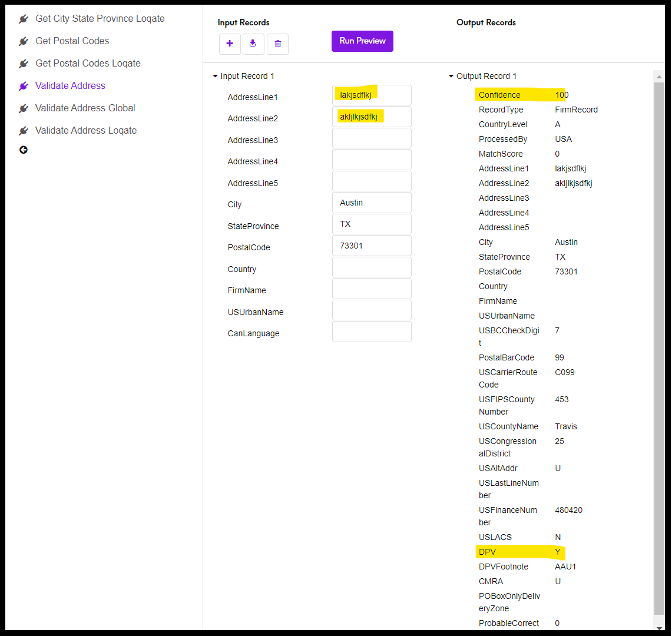Screen dimensions: 672x636
Task: Click the City field containing Austin
Action: coord(371,202)
